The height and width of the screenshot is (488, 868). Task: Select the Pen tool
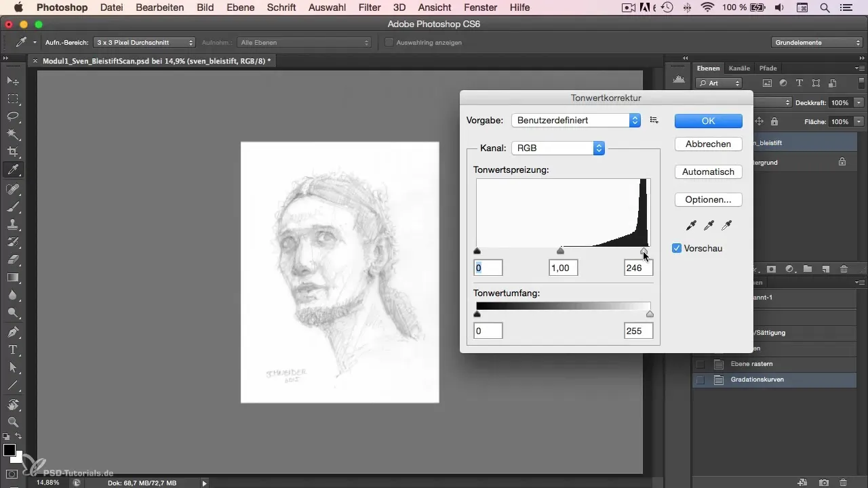(x=12, y=332)
